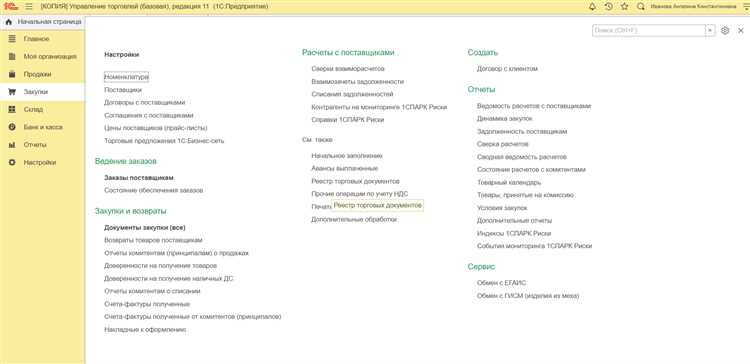Screen dimensions: 750x364
Task: Open Номенклатура in settings list
Action: 126,77
